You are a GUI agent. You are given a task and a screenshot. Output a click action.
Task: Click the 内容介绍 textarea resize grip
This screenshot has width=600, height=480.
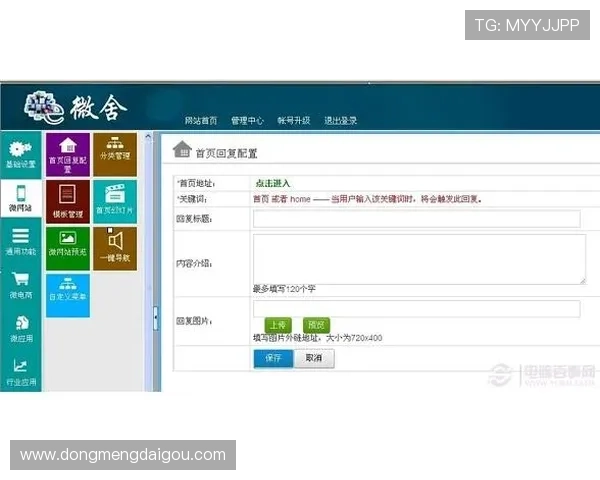click(582, 281)
